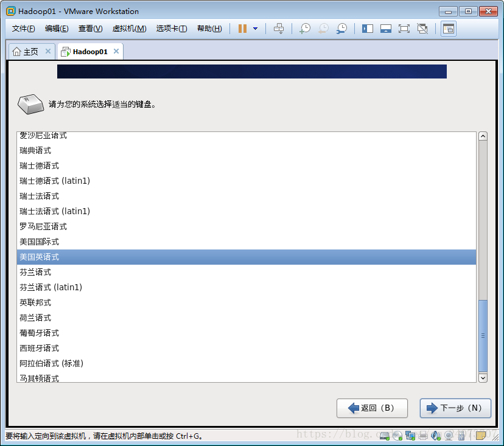The width and height of the screenshot is (504, 446).
Task: Send Ctrl+Alt+Del to the virtual machine
Action: coord(279,29)
